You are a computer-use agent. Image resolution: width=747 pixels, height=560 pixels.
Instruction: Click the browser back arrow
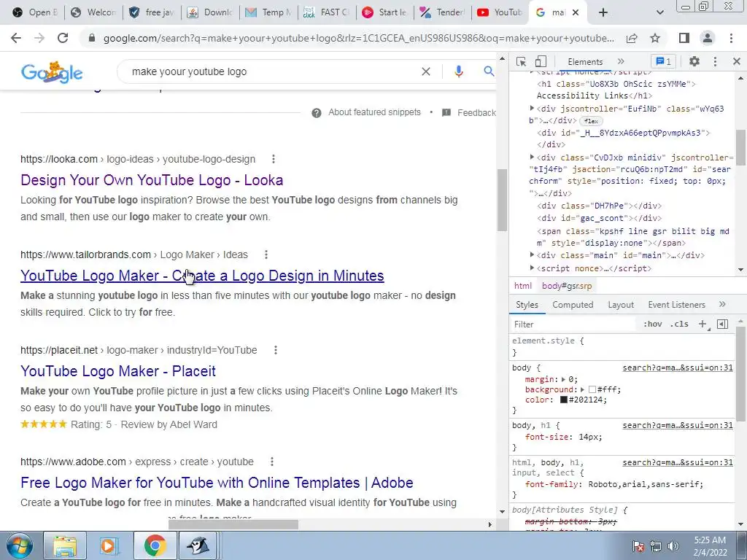coord(16,38)
